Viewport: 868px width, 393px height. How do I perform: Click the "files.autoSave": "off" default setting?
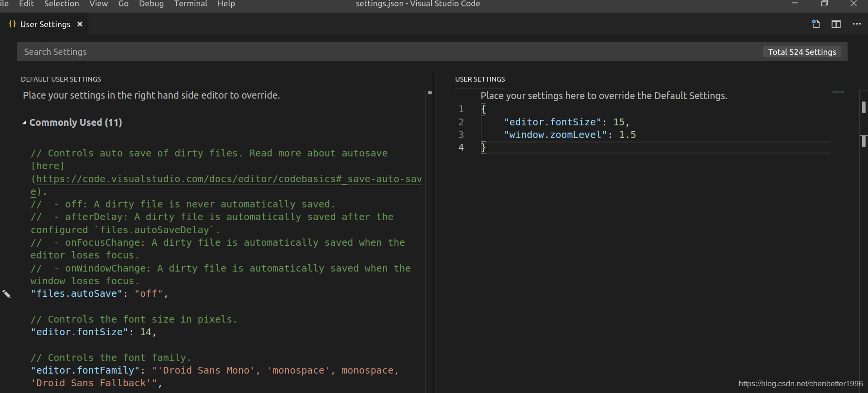(99, 294)
